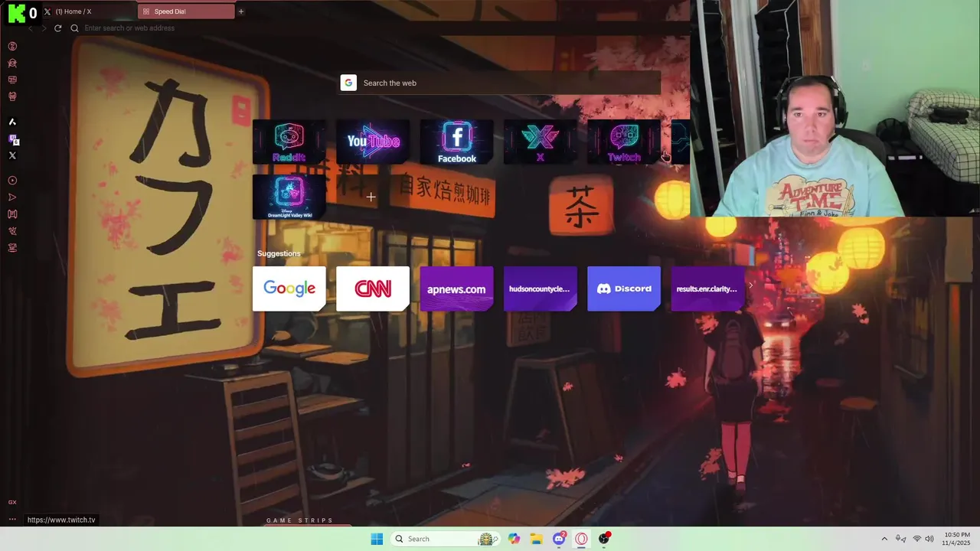
Task: Open the apnews.com suggestion tile
Action: point(456,289)
